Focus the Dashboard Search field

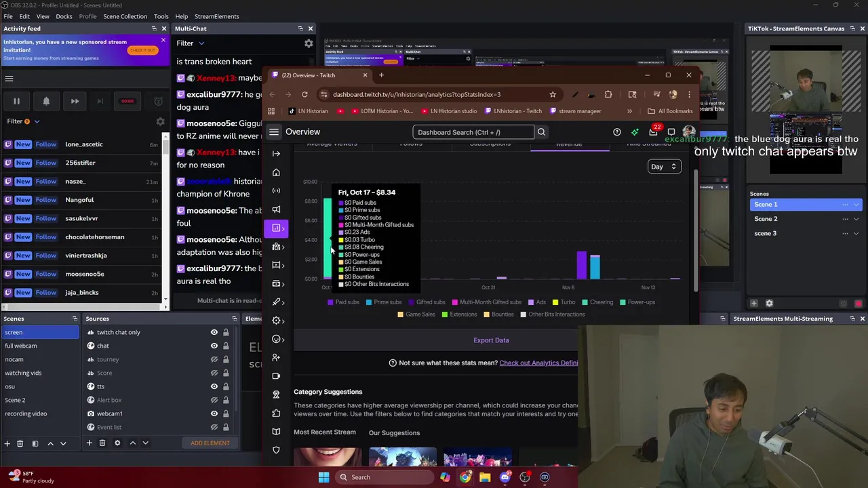[473, 132]
